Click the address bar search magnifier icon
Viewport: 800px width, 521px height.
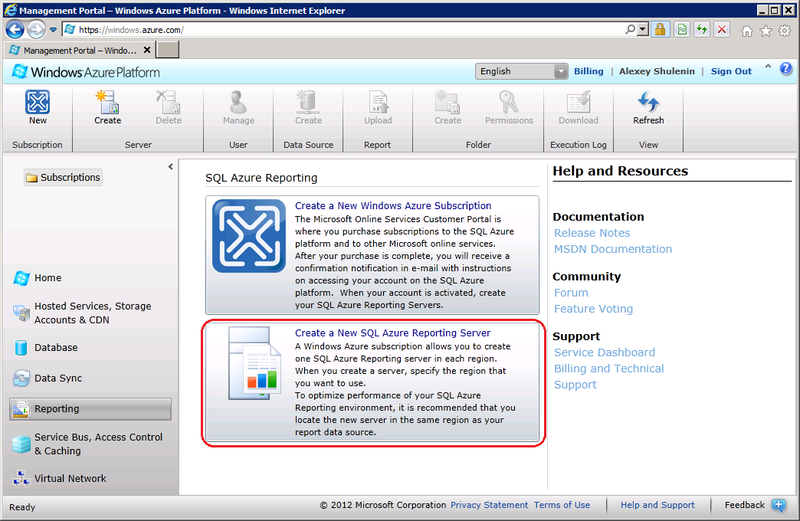click(x=630, y=30)
